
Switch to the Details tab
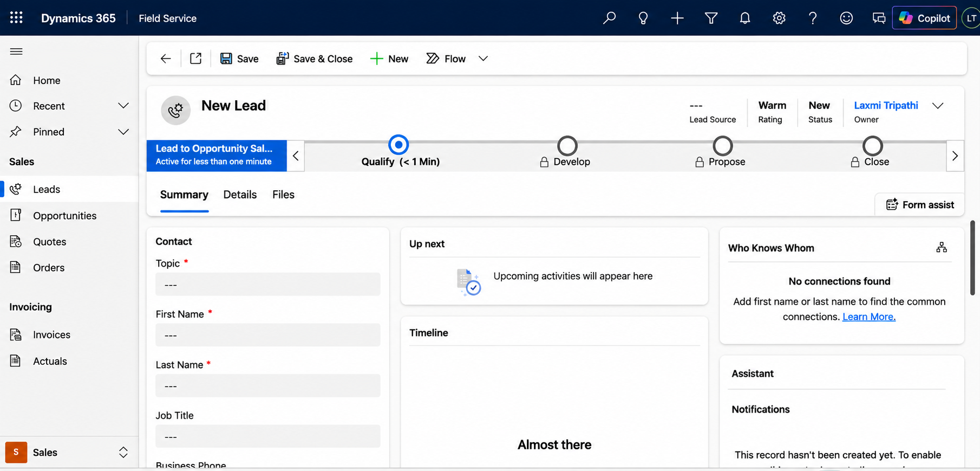tap(240, 195)
